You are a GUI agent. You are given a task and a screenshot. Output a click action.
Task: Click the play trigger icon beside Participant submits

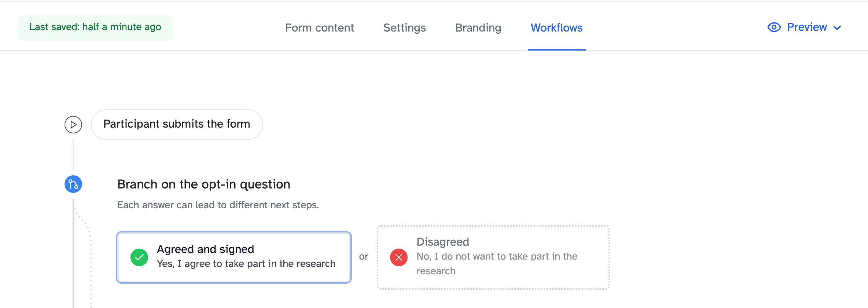coord(73,125)
